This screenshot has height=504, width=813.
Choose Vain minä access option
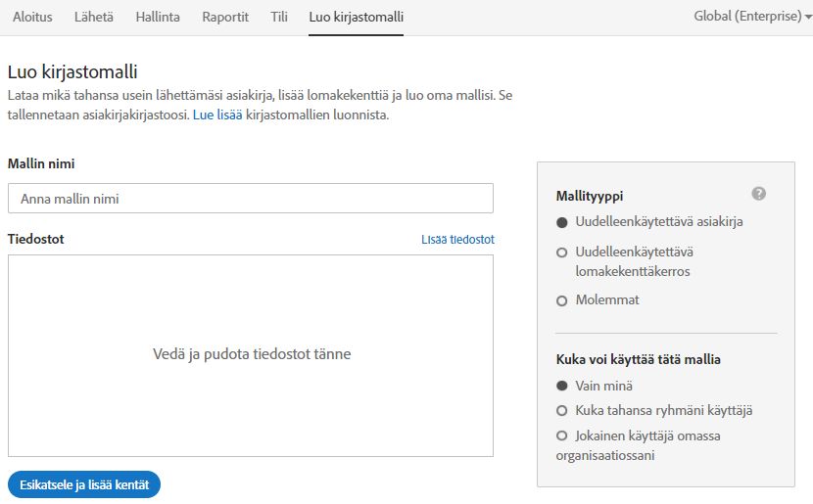561,386
